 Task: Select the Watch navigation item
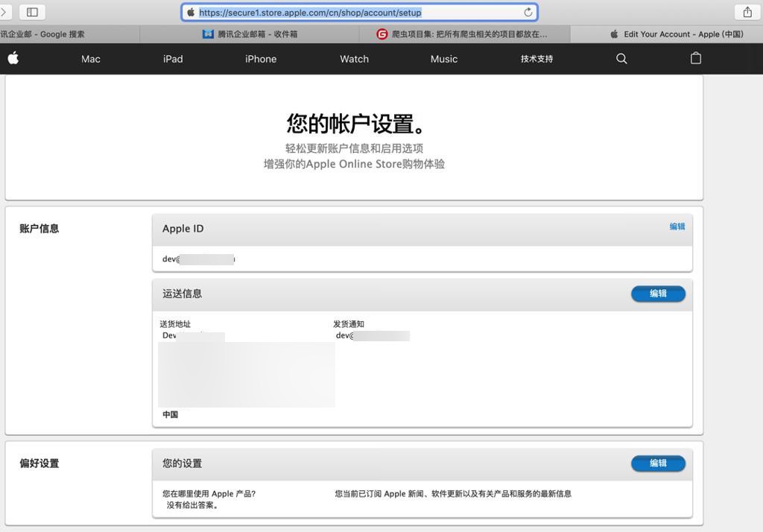click(x=354, y=59)
